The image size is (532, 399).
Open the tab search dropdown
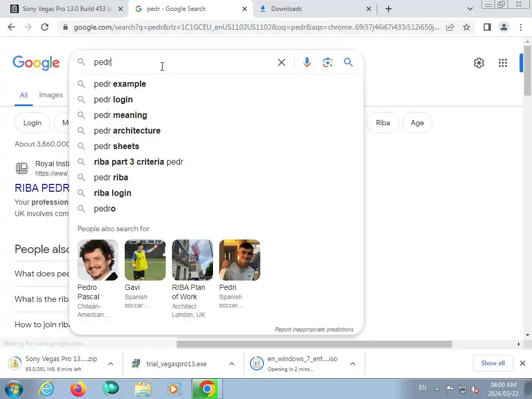pos(470,9)
